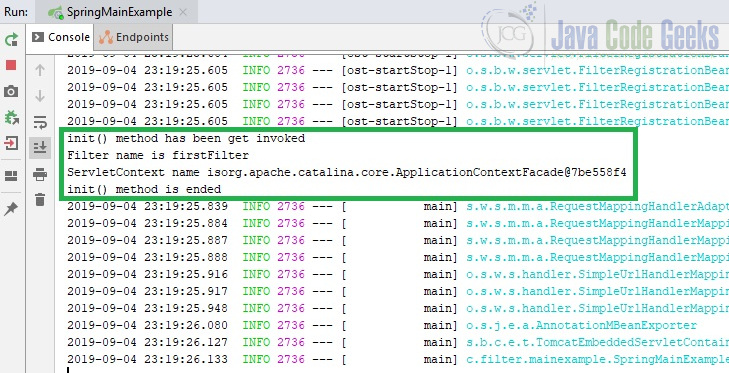This screenshot has width=729, height=373.
Task: Toggle scroll to the end of the console
Action: tap(40, 148)
